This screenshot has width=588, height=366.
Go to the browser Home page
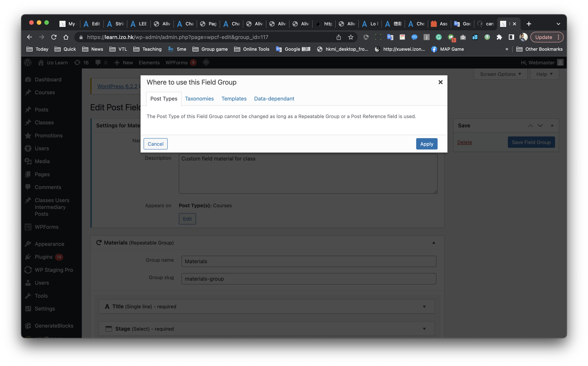tap(66, 37)
